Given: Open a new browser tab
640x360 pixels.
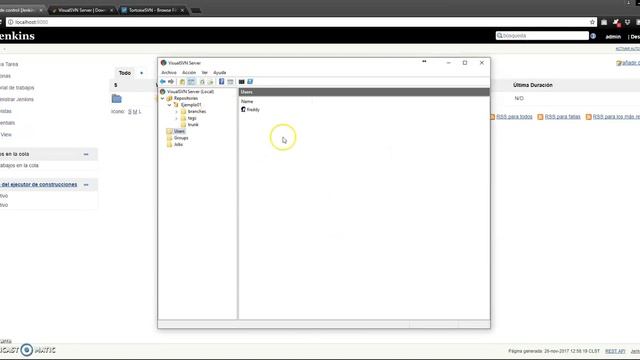Looking at the screenshot, I should [x=196, y=11].
